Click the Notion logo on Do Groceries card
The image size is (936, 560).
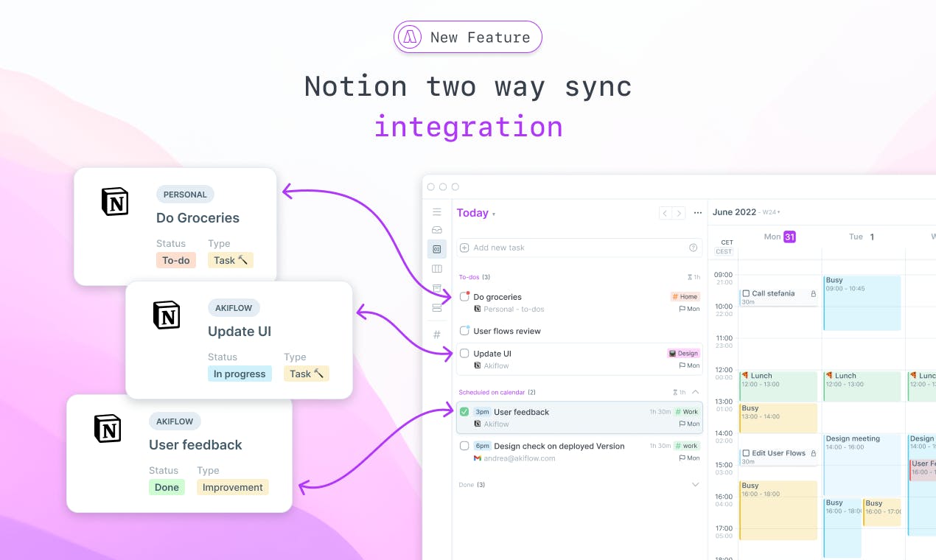tap(114, 201)
